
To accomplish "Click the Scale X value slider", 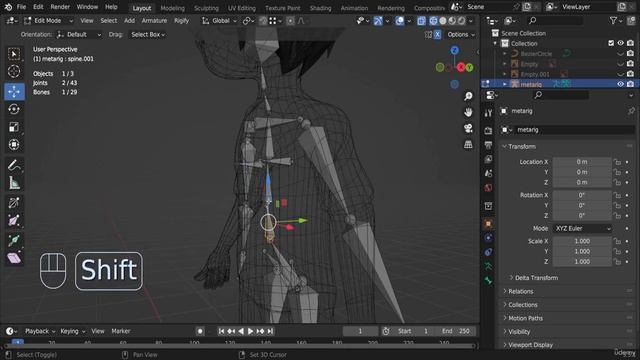I will tap(582, 242).
